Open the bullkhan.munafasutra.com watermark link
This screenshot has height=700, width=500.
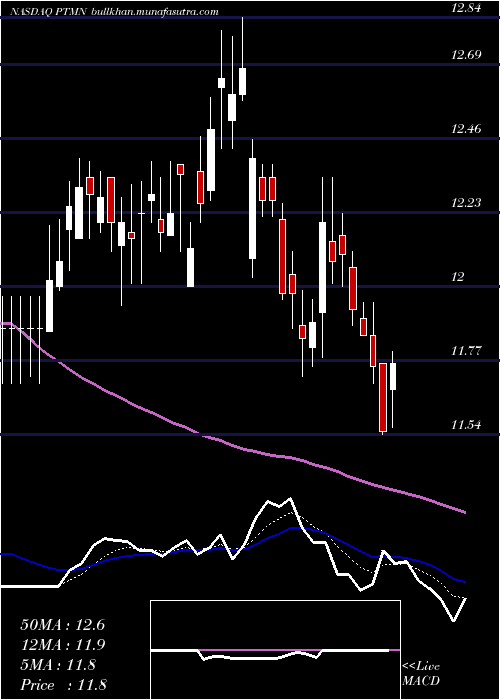pyautogui.click(x=154, y=12)
